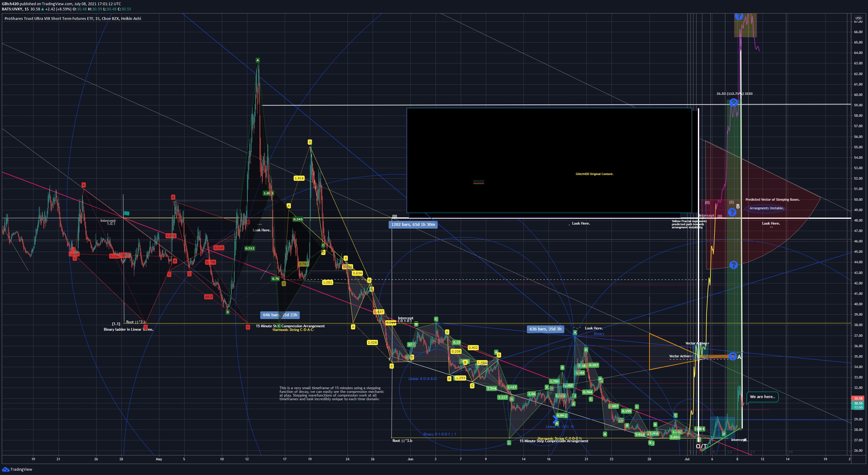This screenshot has height=475, width=868.
Task: Click the green '0.207' ratio label
Action: pos(594,365)
